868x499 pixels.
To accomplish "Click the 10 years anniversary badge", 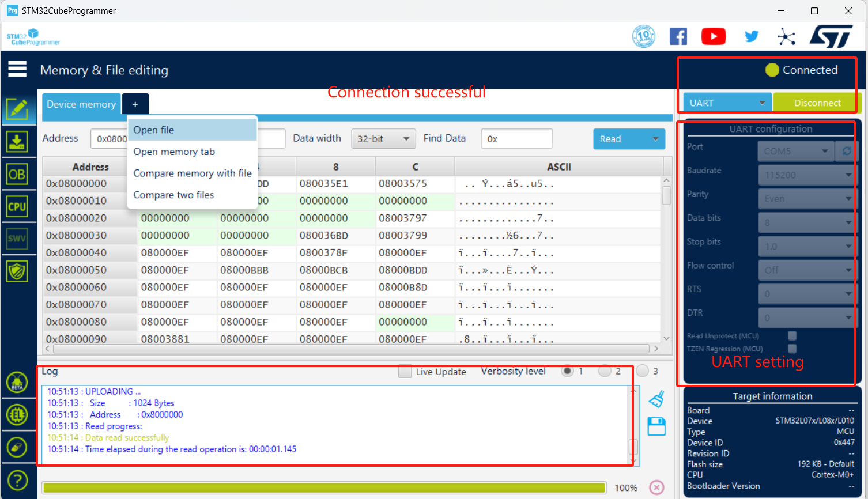I will click(x=643, y=36).
